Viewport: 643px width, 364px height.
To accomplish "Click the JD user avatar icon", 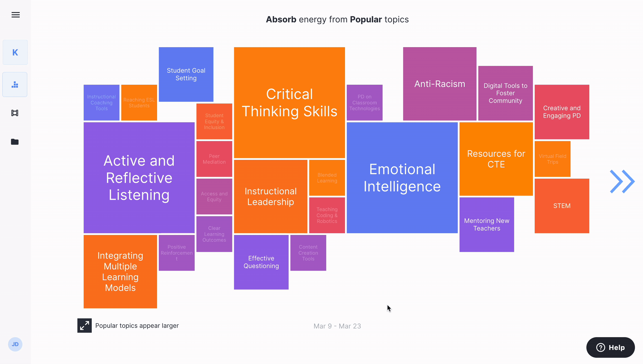I will pos(16,344).
